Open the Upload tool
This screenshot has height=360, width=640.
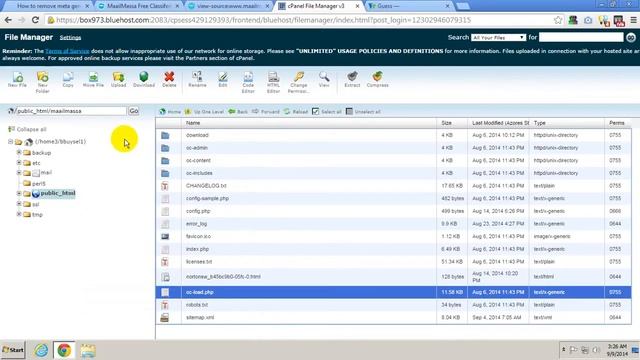[x=118, y=79]
